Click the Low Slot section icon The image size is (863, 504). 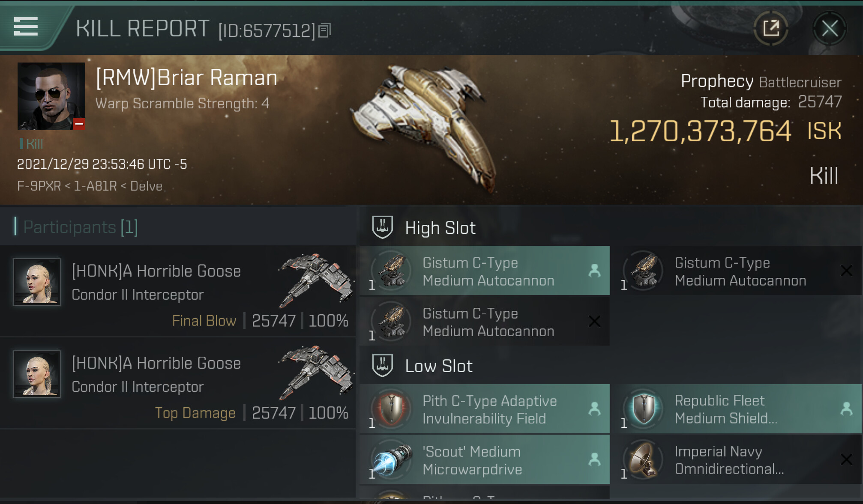382,366
